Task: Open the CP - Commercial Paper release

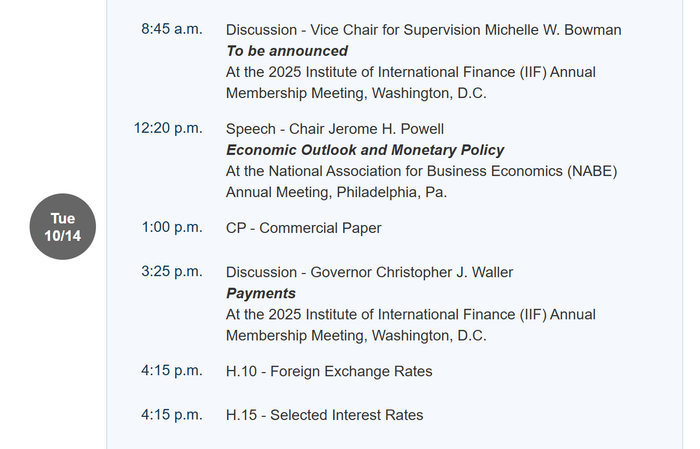Action: pos(303,228)
